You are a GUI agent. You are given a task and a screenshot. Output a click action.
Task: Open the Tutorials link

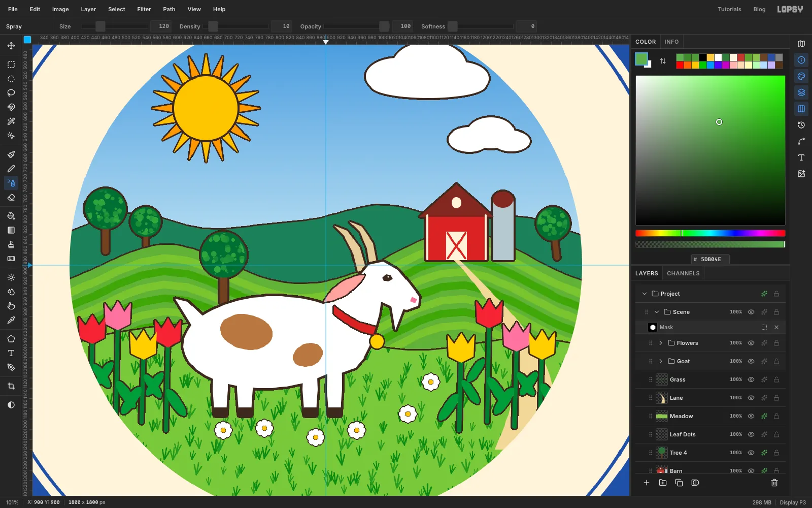pos(729,9)
